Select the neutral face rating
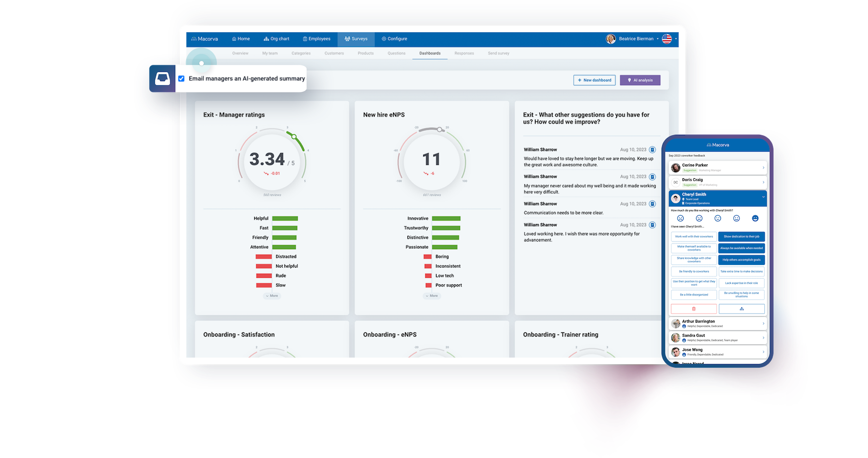Screen dimensions: 868x458 click(717, 219)
